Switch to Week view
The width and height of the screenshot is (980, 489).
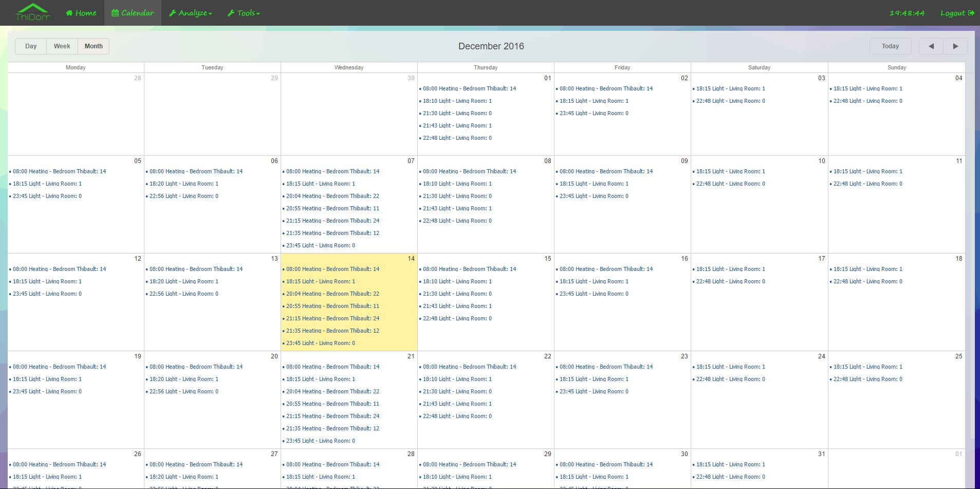62,46
